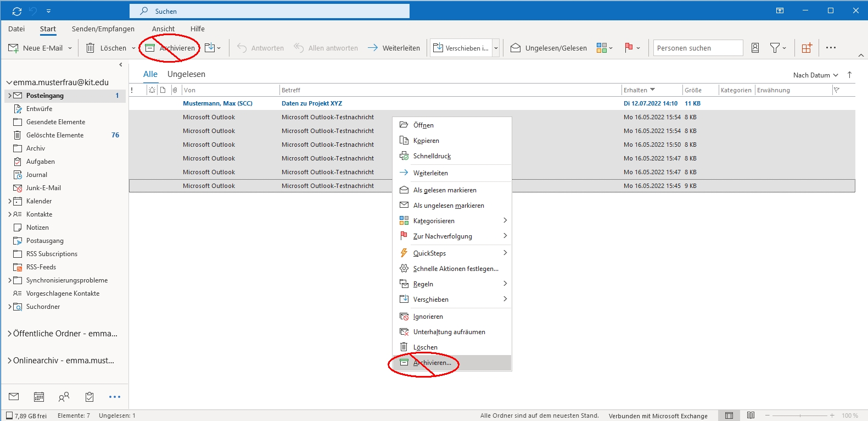This screenshot has width=868, height=421.
Task: Expand the Kalender folder node
Action: (9, 201)
